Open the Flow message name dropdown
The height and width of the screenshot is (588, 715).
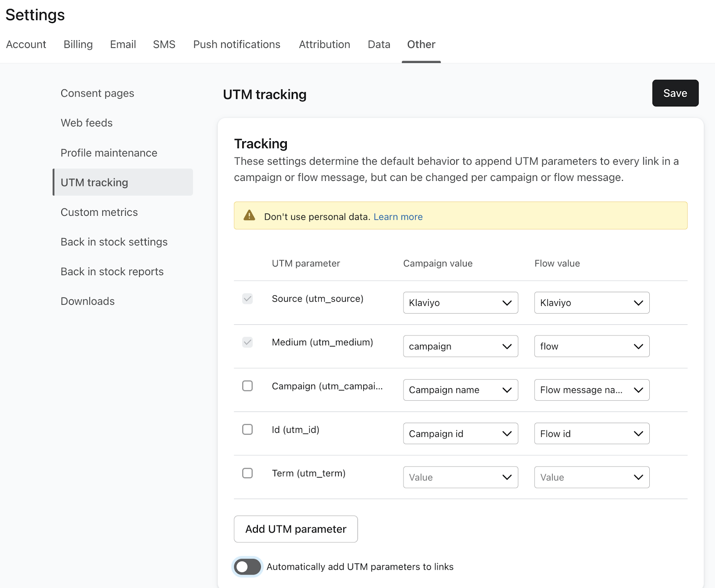click(x=591, y=390)
